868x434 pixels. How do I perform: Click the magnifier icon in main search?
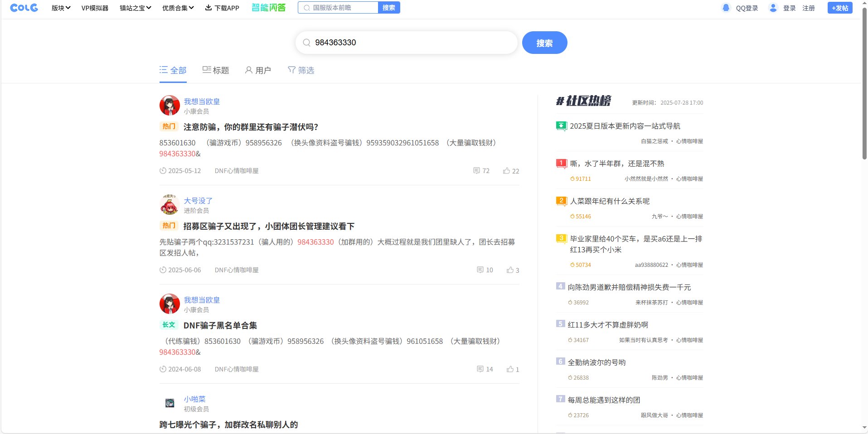(x=307, y=43)
